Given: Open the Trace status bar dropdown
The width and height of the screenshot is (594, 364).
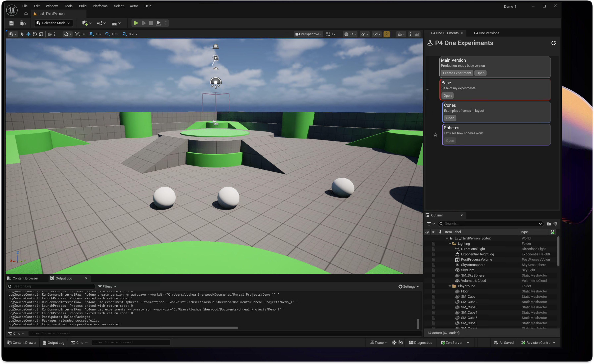Looking at the screenshot, I should coord(379,342).
